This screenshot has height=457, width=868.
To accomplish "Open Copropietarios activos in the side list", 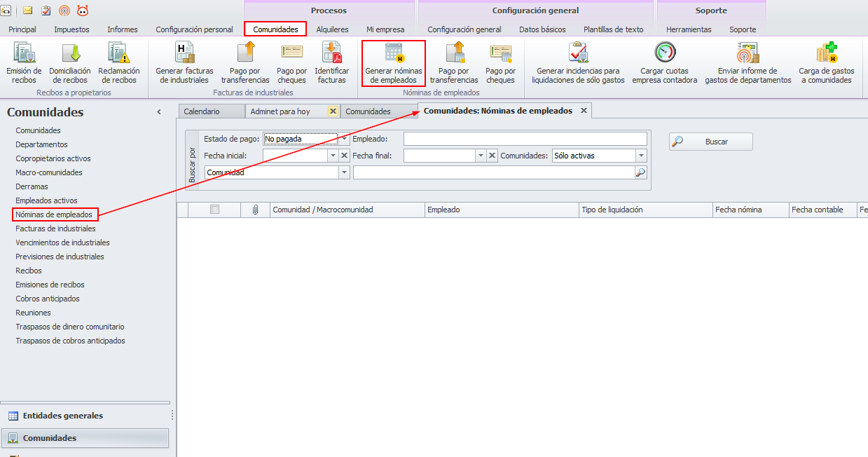I will 53,158.
